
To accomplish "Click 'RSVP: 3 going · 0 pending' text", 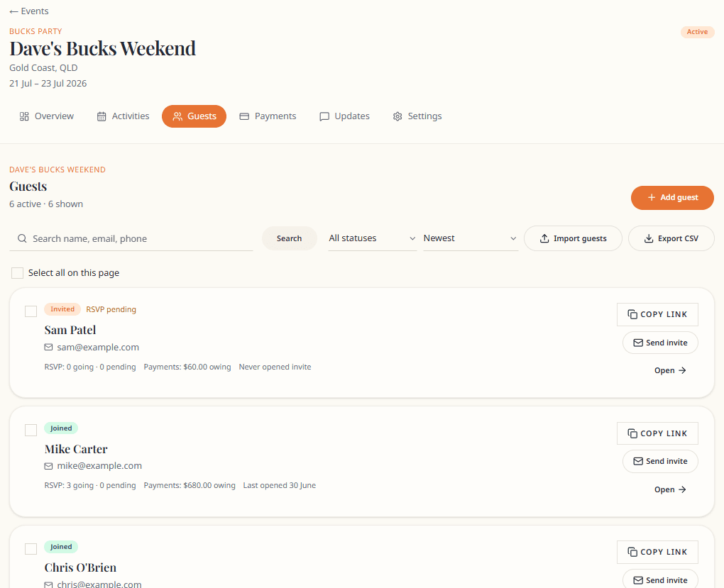I will point(90,486).
